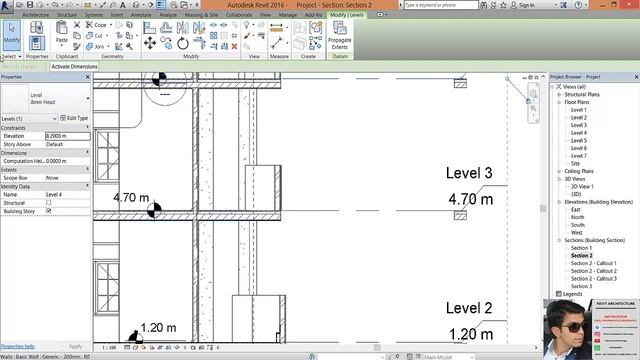Select the Move tool icon
640x360 pixels.
150,43
